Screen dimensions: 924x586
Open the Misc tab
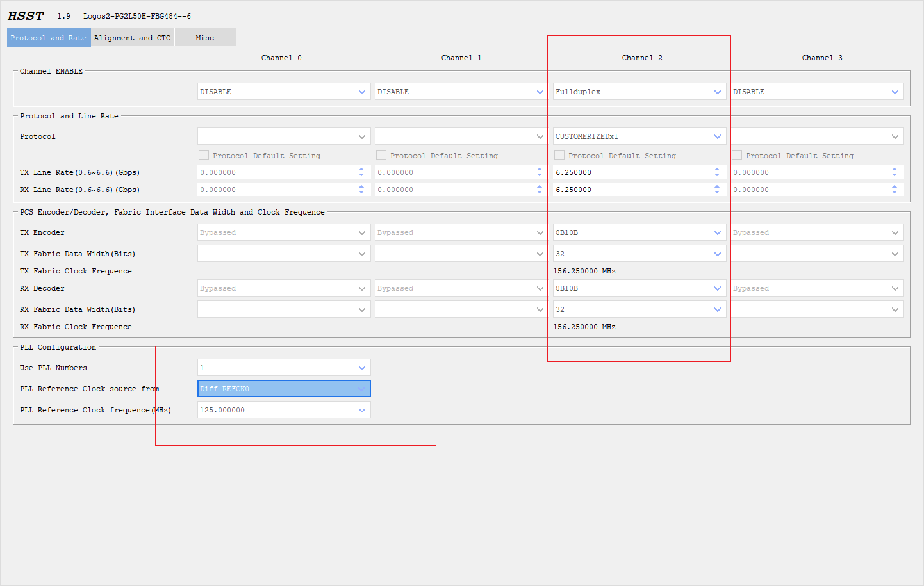click(x=205, y=37)
